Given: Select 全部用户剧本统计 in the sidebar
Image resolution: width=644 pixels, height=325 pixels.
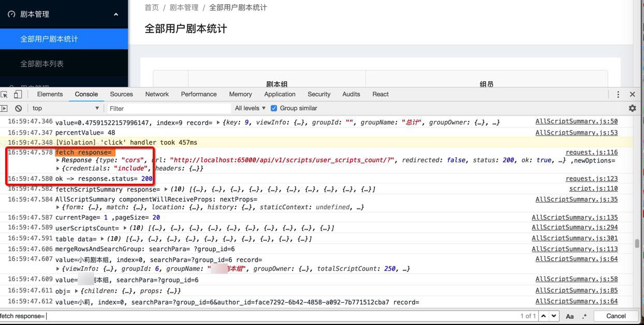Looking at the screenshot, I should click(64, 39).
